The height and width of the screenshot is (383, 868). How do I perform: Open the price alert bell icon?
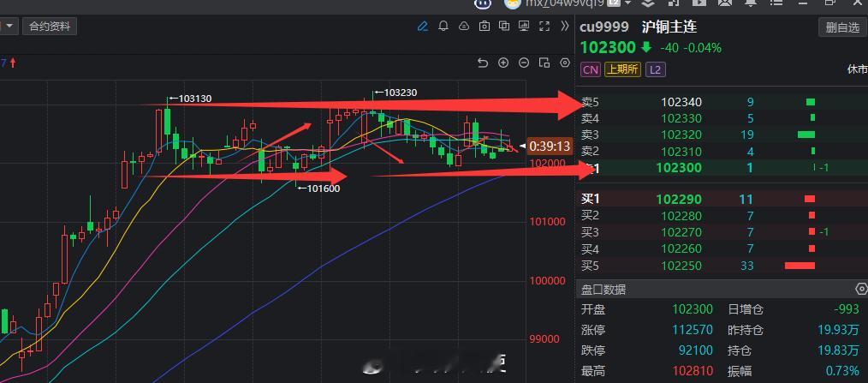443,26
